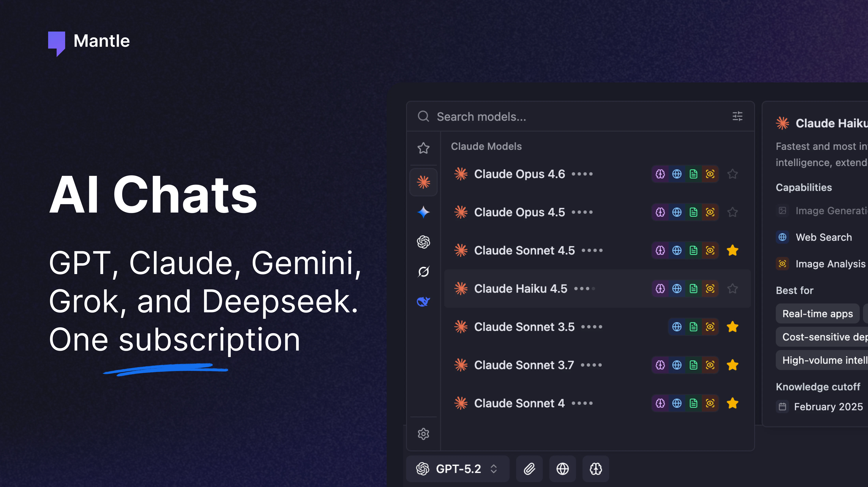Click reasoning brain icon on Claude Haiku 4.5
This screenshot has height=487, width=868.
(660, 289)
